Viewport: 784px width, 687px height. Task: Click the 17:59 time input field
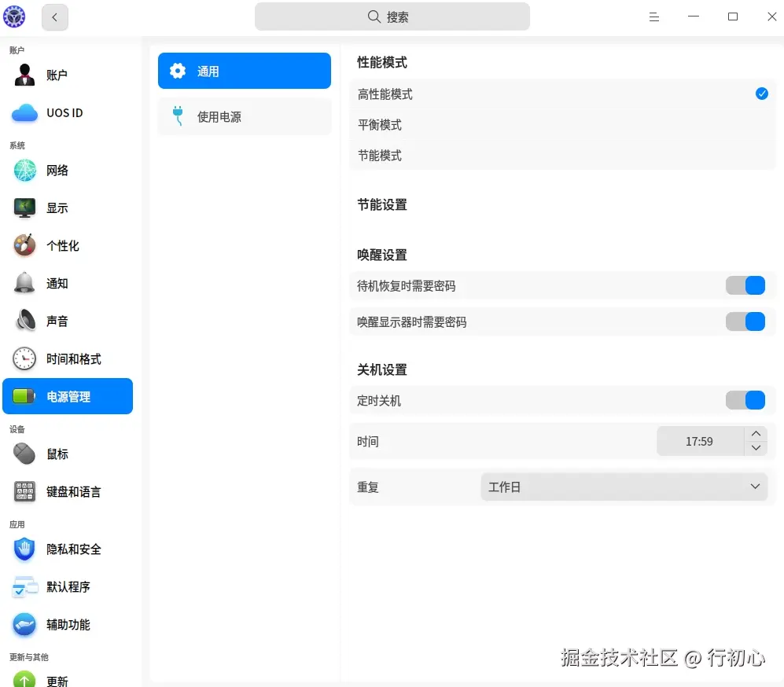pos(700,441)
